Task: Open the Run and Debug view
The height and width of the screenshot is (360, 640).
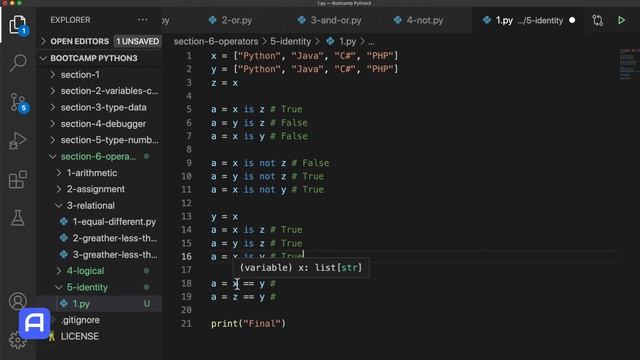Action: (18, 141)
